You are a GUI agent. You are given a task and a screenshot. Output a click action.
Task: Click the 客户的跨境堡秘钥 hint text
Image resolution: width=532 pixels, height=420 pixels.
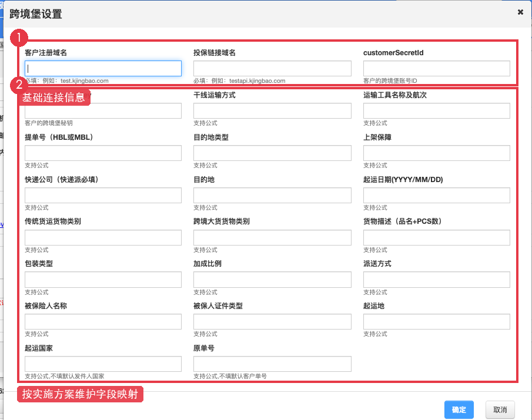pos(49,123)
